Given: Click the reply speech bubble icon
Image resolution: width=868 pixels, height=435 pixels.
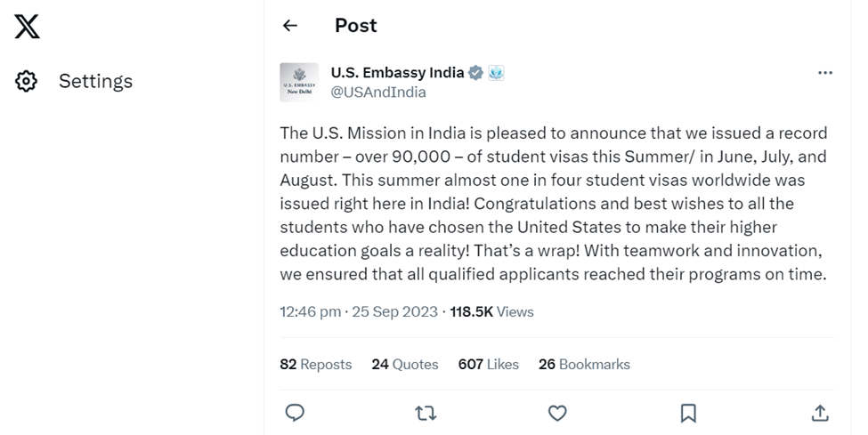Looking at the screenshot, I should (294, 413).
